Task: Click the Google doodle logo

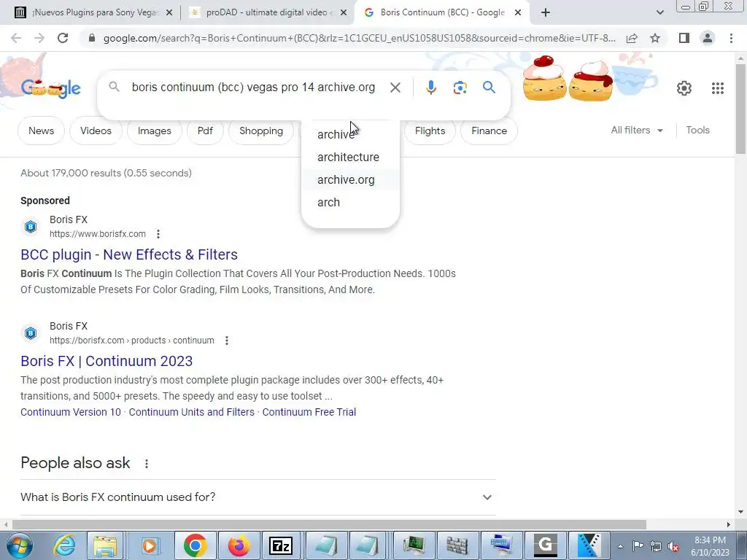Action: (51, 88)
